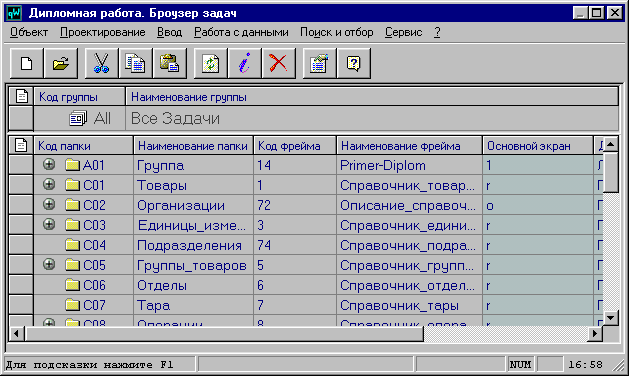Click the vertical scrollbar down arrow
The height and width of the screenshot is (376, 629).
(x=611, y=318)
